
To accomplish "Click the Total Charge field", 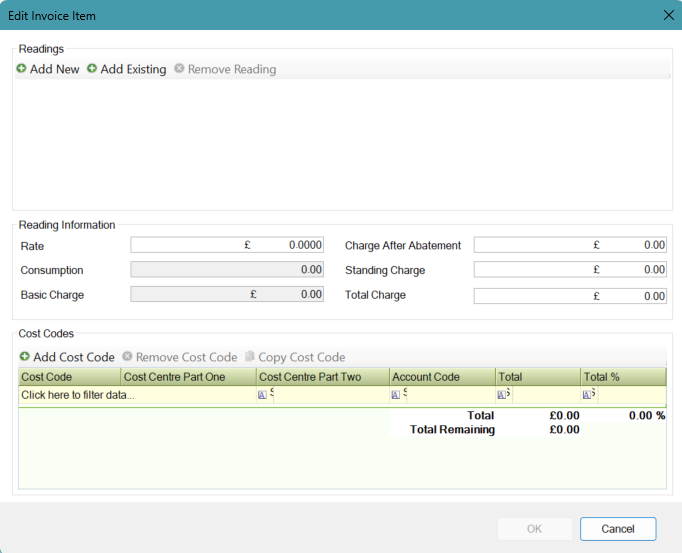I will 569,296.
